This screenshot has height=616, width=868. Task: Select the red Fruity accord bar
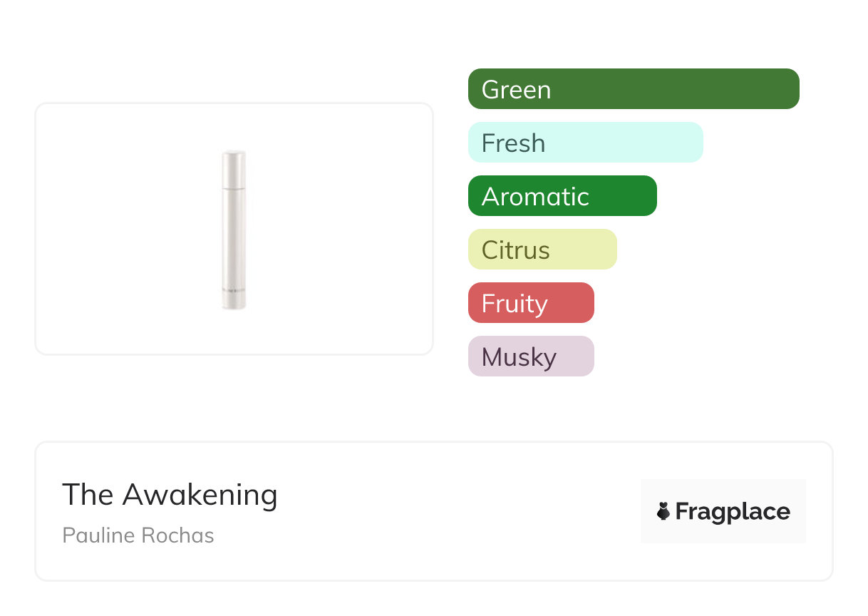tap(531, 303)
